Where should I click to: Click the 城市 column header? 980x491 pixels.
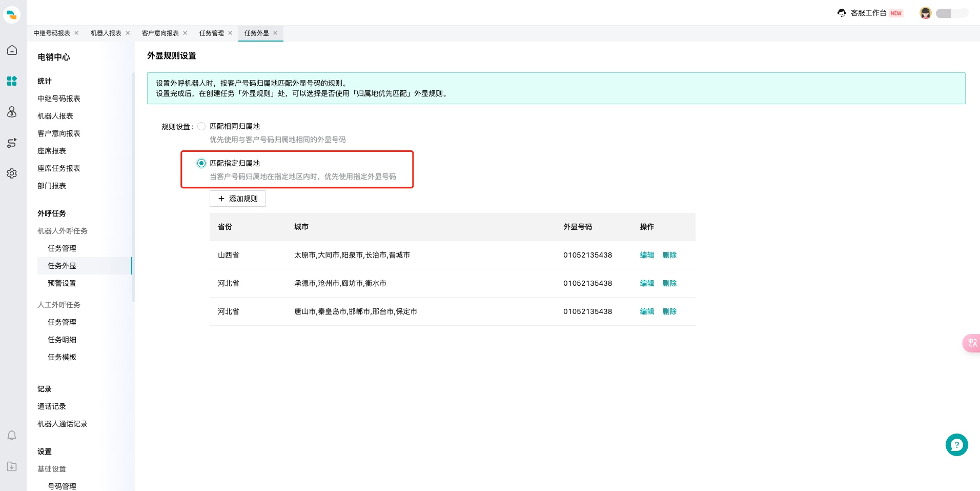(x=301, y=227)
